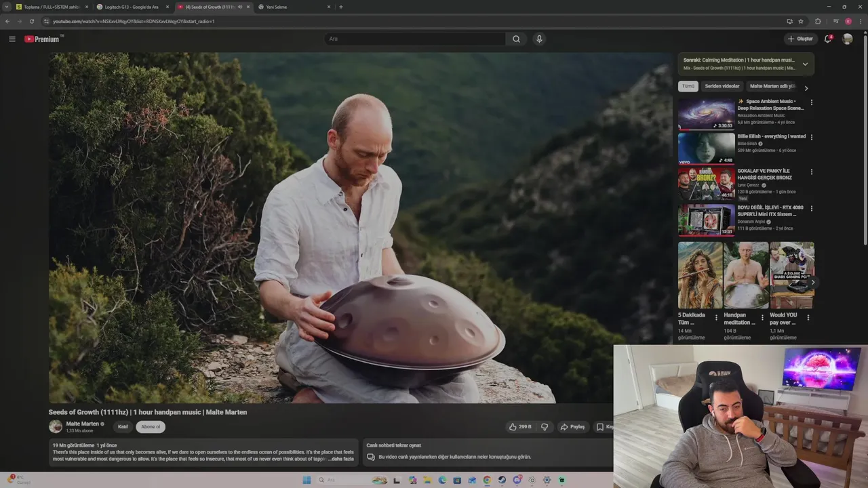Like the video with the thumbs-up button
The image size is (868, 488).
520,427
